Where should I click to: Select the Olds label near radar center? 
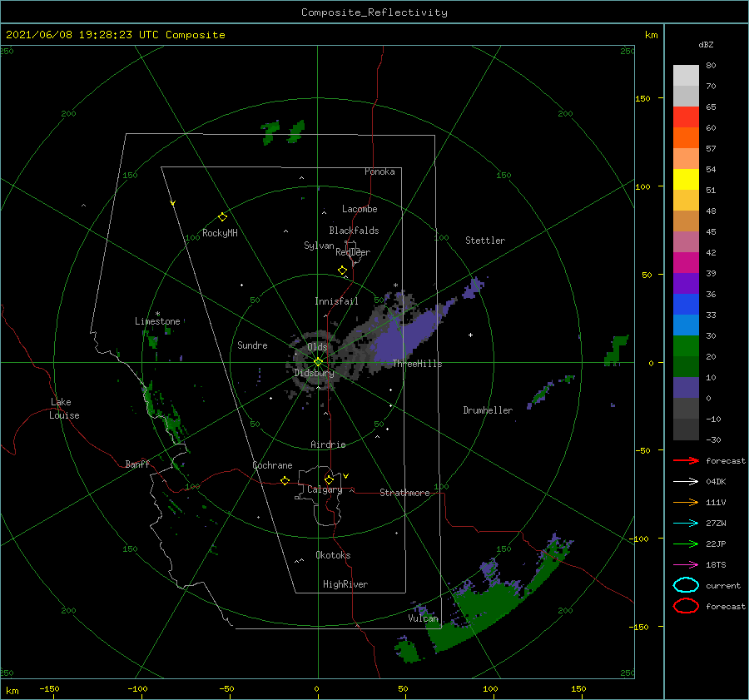pos(317,347)
